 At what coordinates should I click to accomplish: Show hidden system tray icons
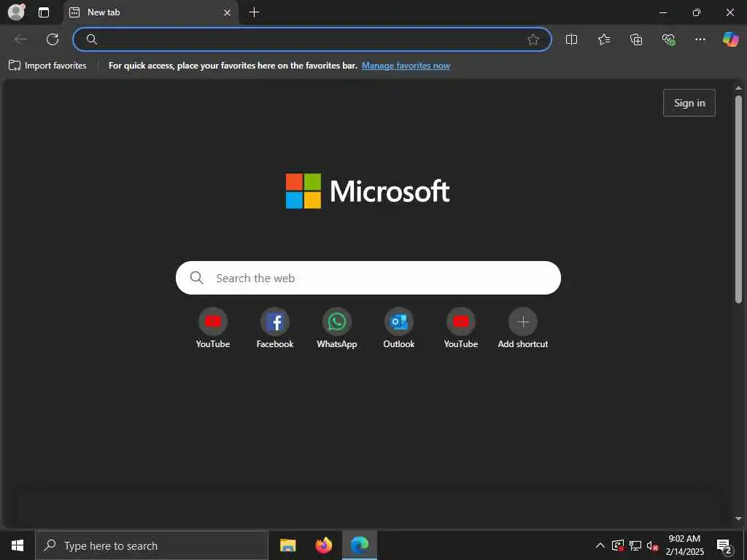point(600,545)
